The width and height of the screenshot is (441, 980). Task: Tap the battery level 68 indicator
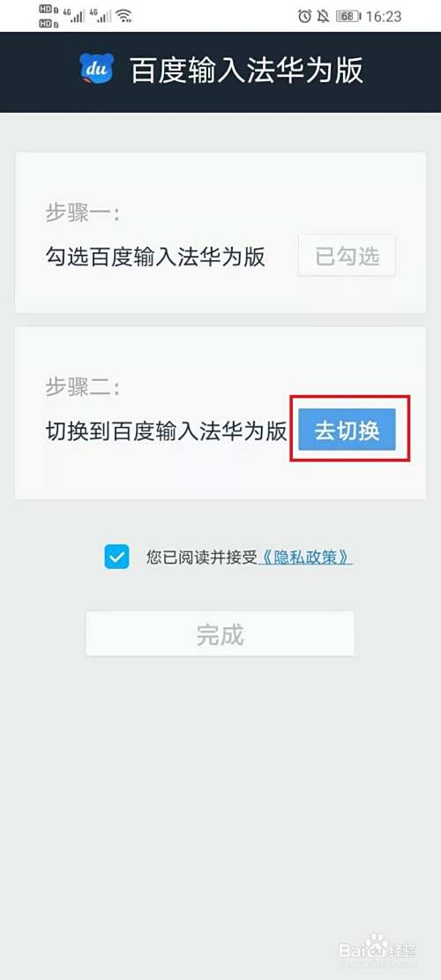(x=348, y=16)
